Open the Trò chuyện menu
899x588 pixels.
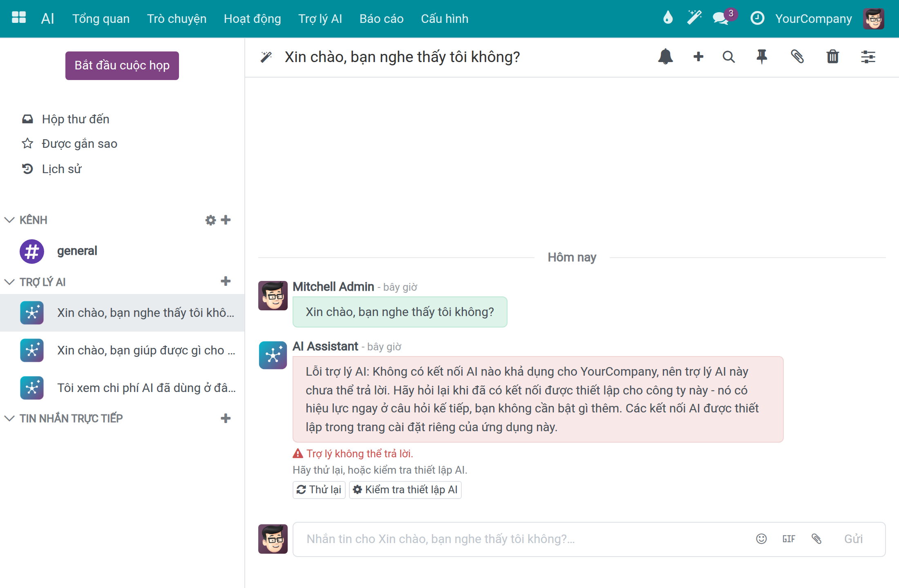pos(177,19)
